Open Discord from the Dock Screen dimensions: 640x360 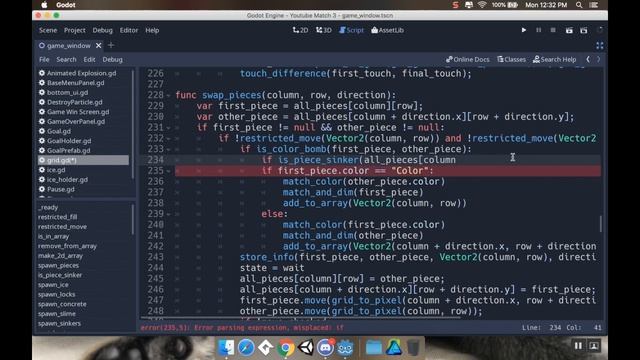(x=325, y=347)
